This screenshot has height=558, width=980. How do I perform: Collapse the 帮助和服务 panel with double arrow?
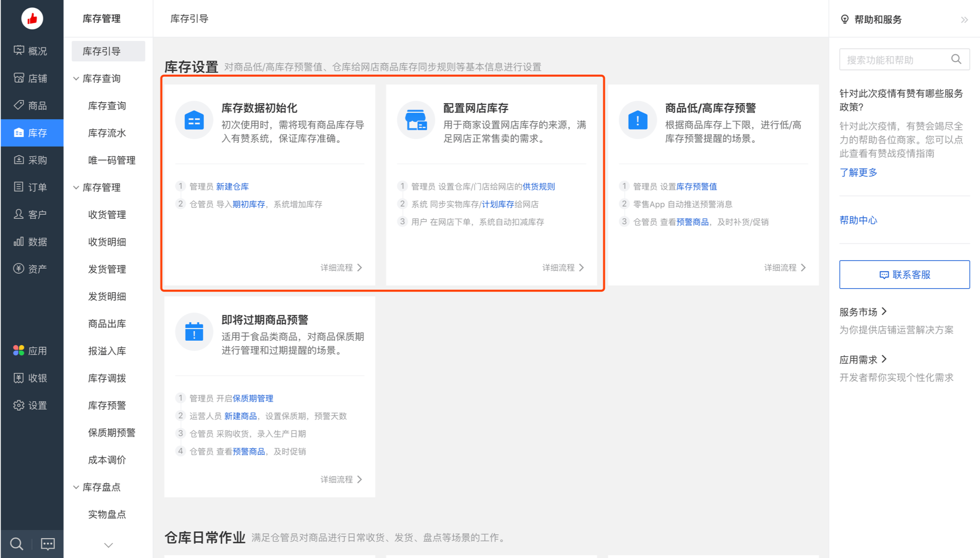point(964,20)
